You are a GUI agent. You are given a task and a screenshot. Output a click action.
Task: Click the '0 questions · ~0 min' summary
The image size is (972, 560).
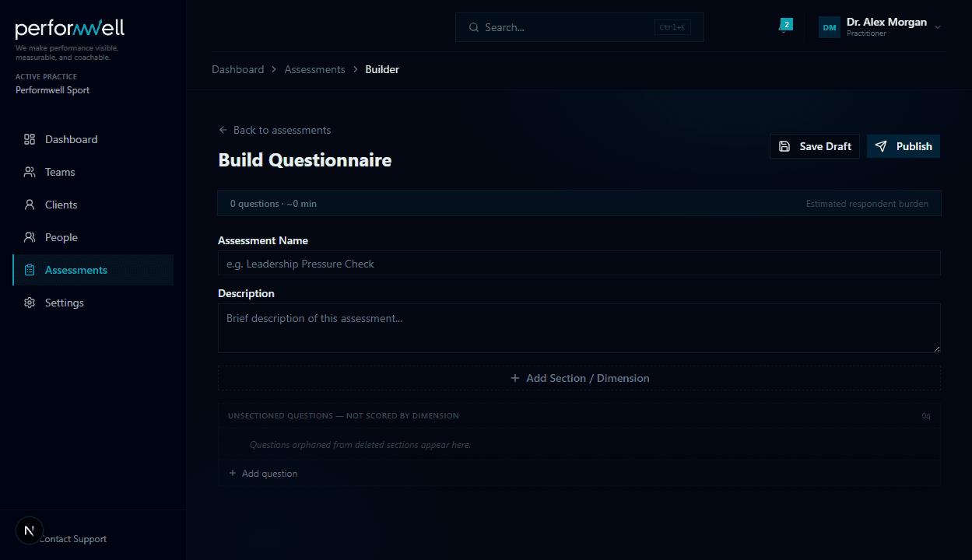[x=273, y=204]
